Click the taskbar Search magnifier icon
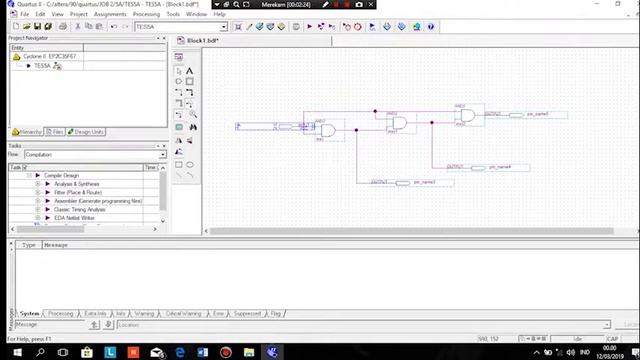 pyautogui.click(x=40, y=352)
